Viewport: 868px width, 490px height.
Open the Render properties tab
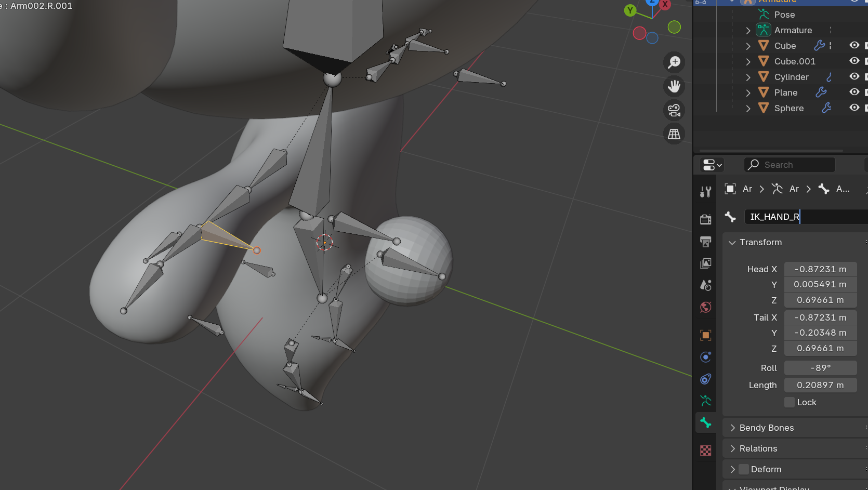point(705,219)
